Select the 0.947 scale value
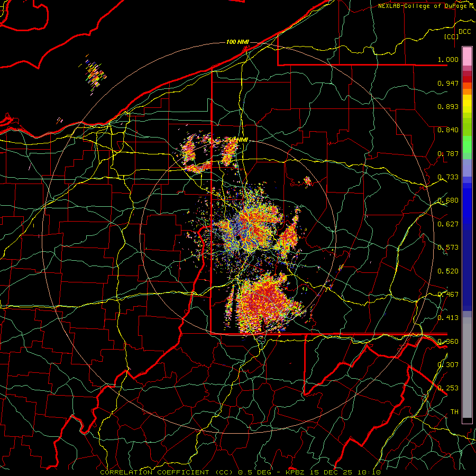The image size is (476, 476). (448, 83)
